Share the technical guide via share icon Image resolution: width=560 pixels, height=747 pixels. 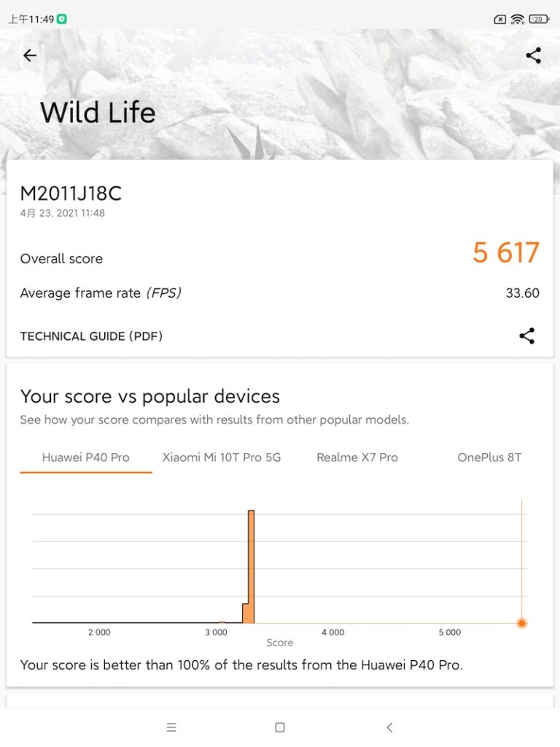click(526, 336)
